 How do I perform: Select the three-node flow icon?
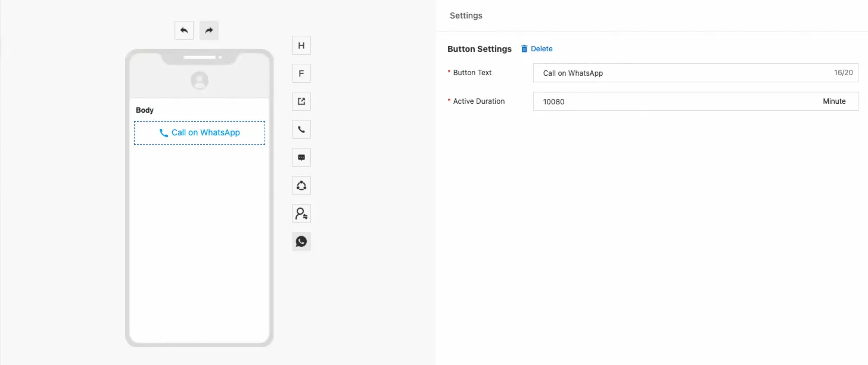click(x=301, y=185)
